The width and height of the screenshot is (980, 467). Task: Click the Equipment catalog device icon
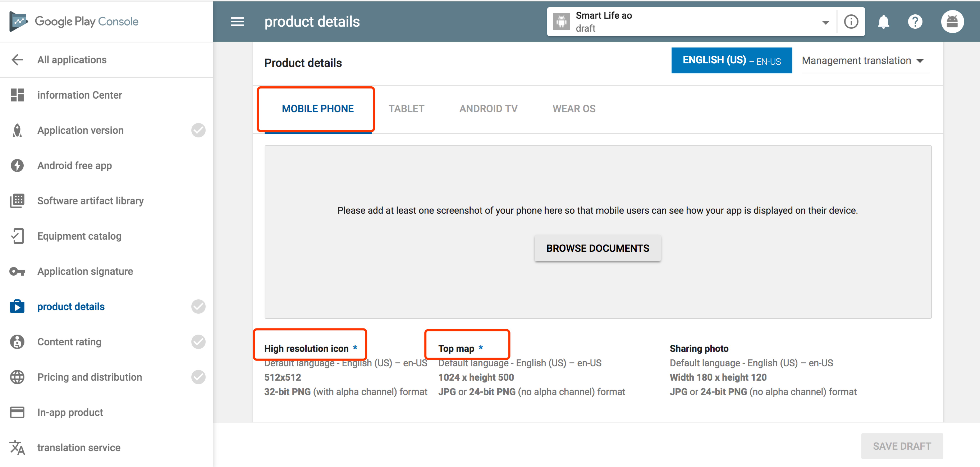pyautogui.click(x=17, y=236)
